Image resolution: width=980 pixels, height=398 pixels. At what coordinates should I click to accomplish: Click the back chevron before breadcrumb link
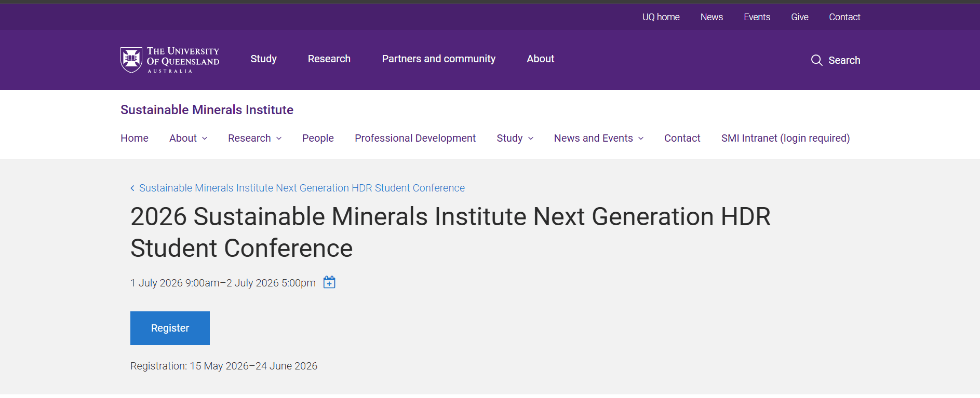click(132, 188)
